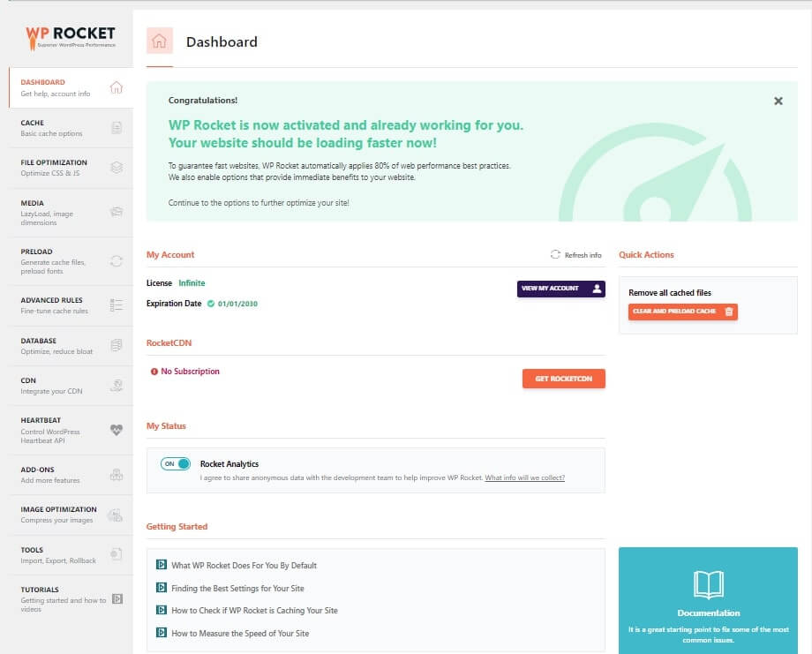
Task: Click the Advanced Rules list icon
Action: [x=117, y=305]
